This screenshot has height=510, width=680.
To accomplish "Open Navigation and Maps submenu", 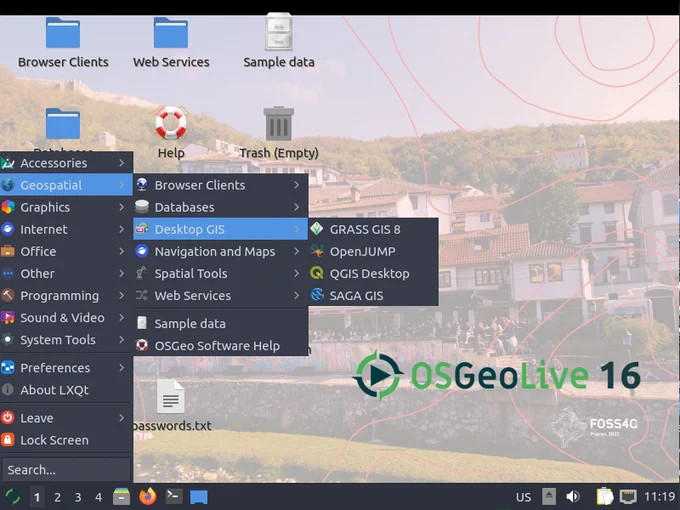I will pos(220,251).
